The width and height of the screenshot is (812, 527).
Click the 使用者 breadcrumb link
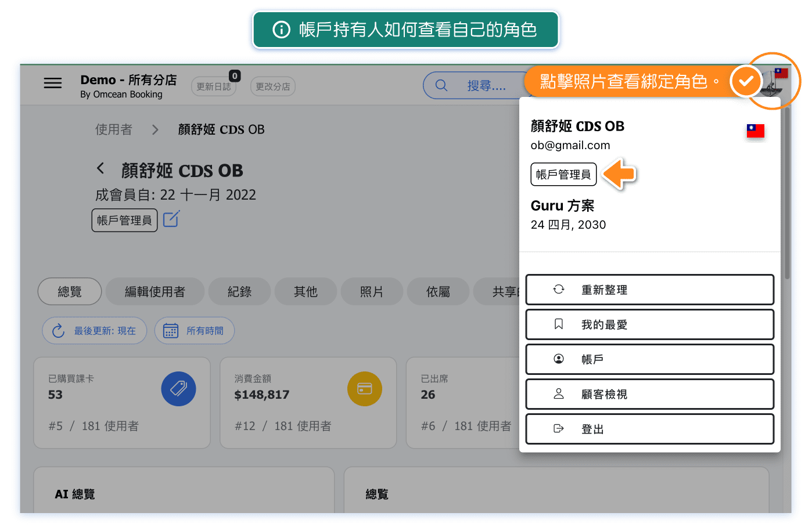pyautogui.click(x=114, y=129)
